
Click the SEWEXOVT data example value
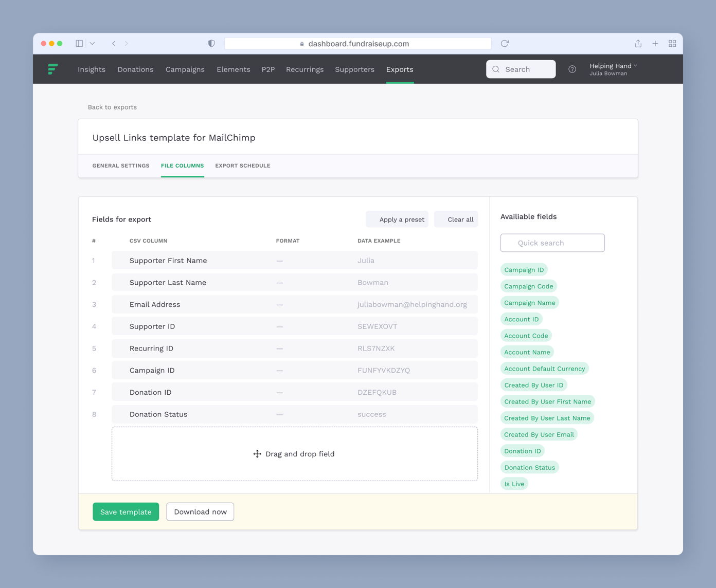click(378, 326)
